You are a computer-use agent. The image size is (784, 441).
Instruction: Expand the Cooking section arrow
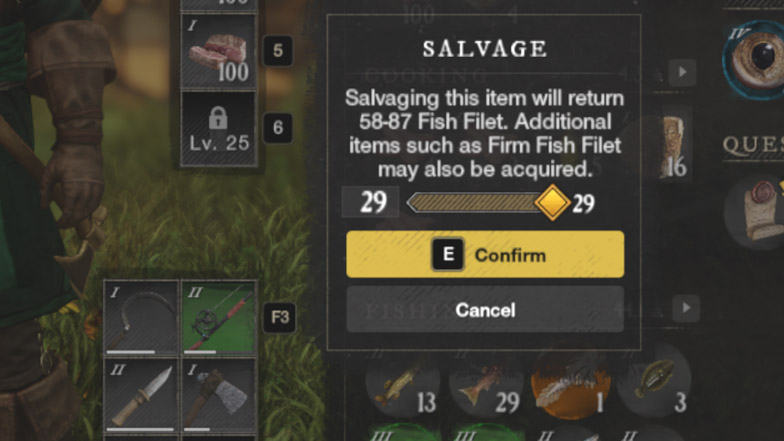pyautogui.click(x=682, y=72)
